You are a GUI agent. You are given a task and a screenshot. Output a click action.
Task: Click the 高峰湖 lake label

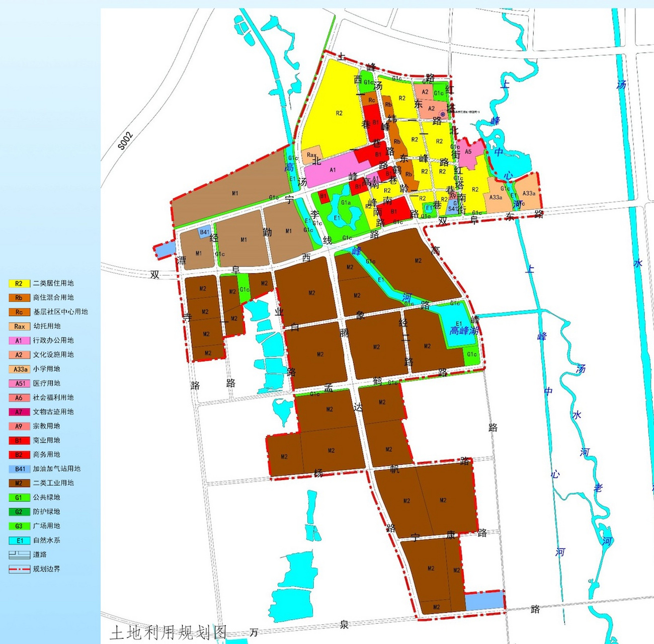[x=463, y=331]
